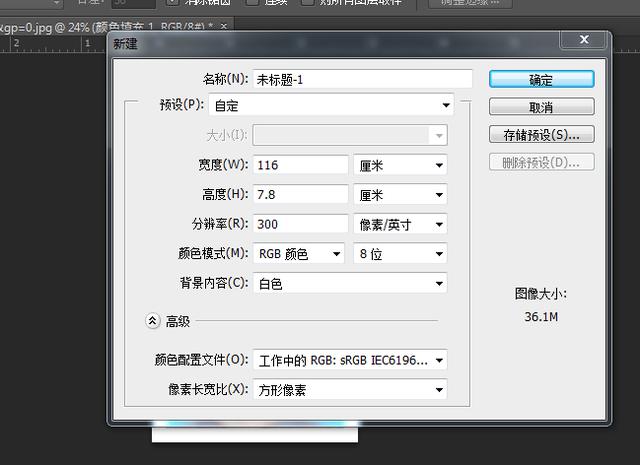
Task: Click the 宽度 value field showing 116
Action: pos(300,165)
